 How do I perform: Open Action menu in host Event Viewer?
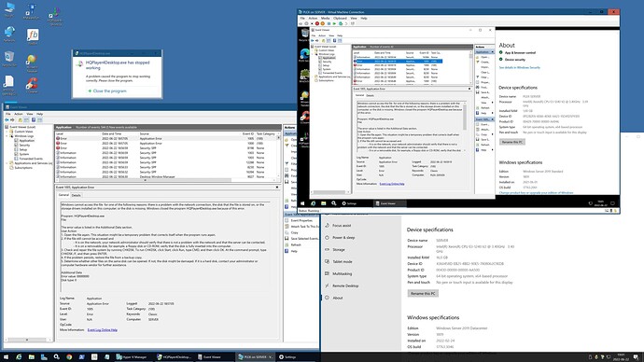[x=19, y=114]
